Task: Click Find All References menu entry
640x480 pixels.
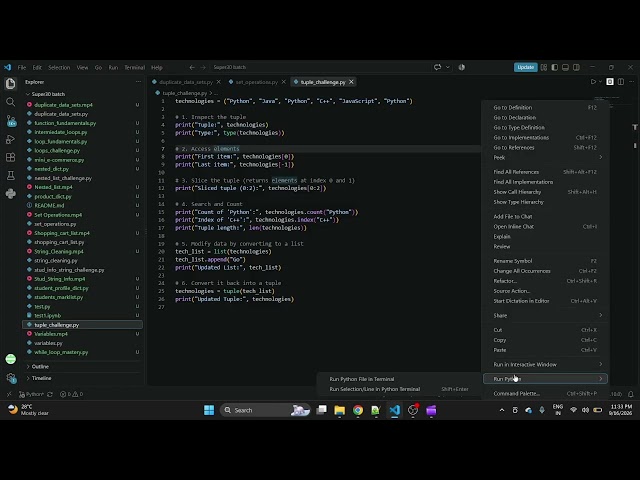Action: tap(545, 172)
